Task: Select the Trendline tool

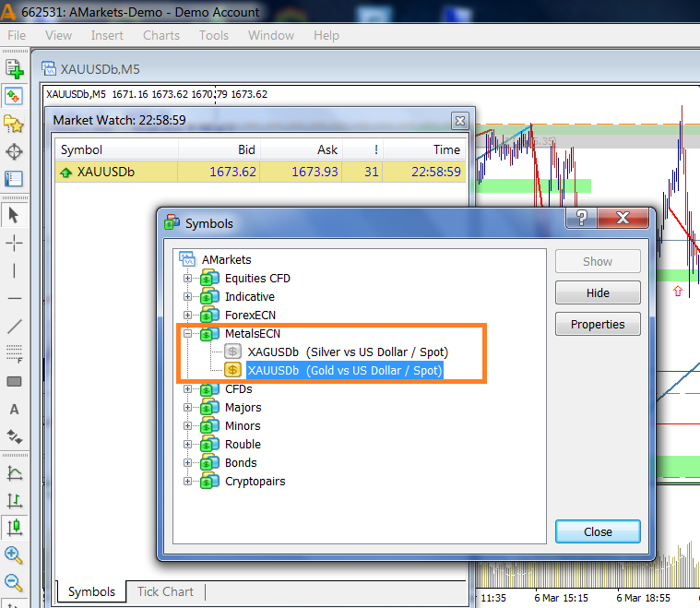Action: pos(14,326)
